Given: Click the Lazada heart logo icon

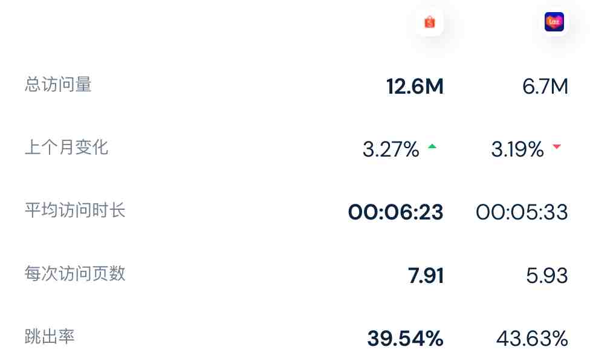Looking at the screenshot, I should 554,22.
